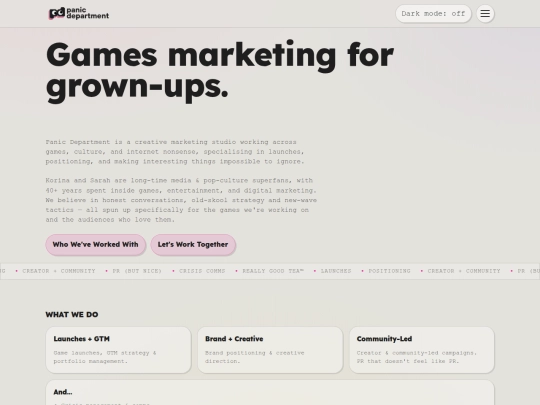
Task: Select the Brand + Creative card
Action: pyautogui.click(x=270, y=350)
